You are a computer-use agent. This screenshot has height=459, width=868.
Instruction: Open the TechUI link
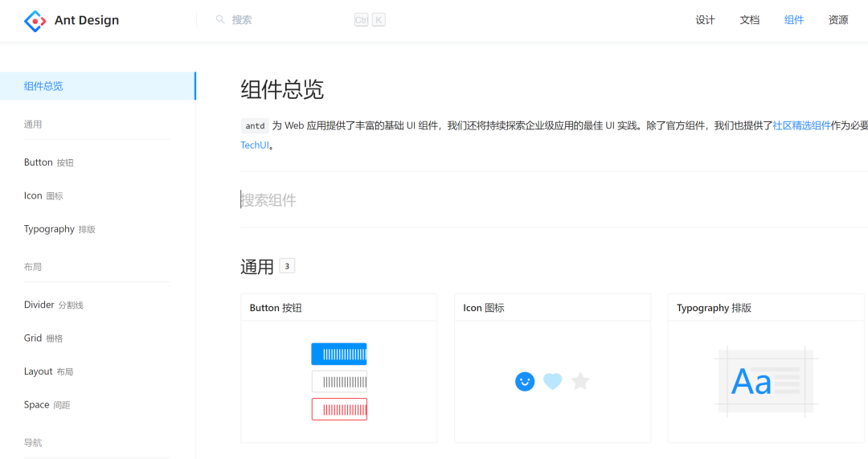(255, 145)
